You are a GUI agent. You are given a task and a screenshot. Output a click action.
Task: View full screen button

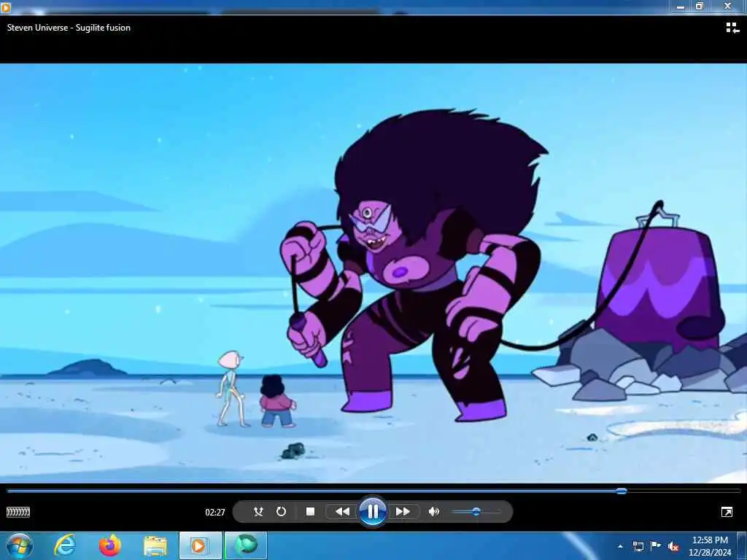click(x=727, y=512)
